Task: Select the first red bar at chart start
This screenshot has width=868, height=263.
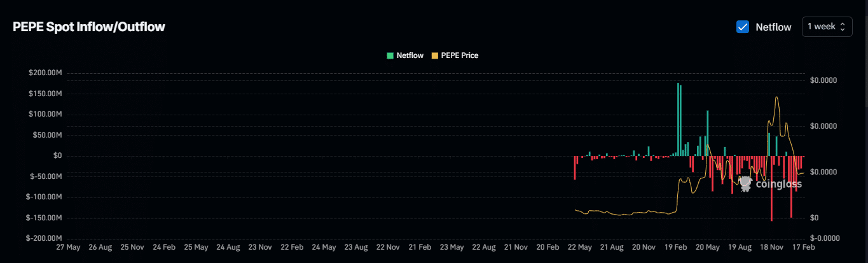Action: click(x=575, y=167)
